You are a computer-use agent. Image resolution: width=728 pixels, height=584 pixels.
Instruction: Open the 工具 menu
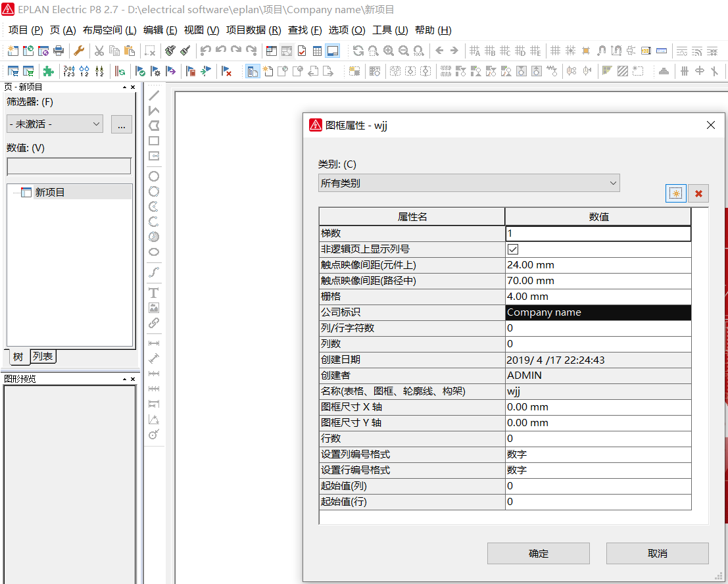pyautogui.click(x=390, y=30)
